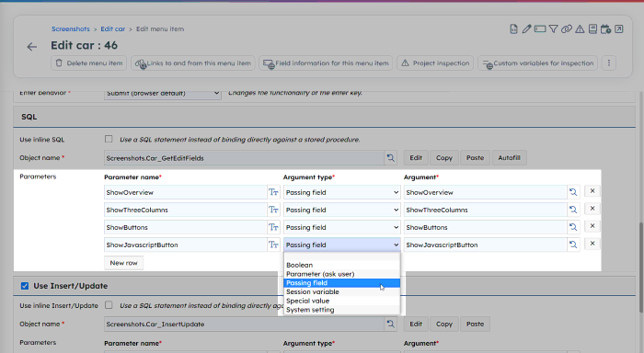Click lookup icon for Screenshots.Car_GetEditFields object name
Viewport: 644px width, 353px height.
391,157
